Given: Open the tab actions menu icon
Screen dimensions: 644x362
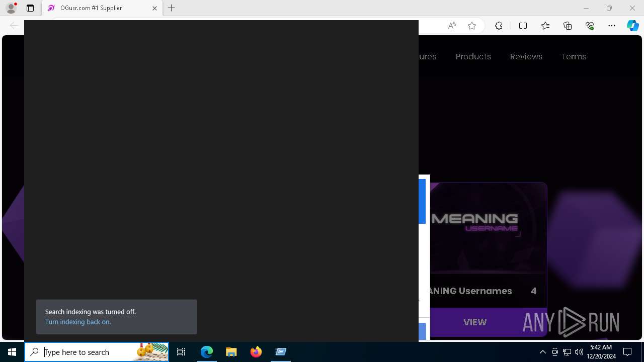Looking at the screenshot, I should (x=30, y=8).
